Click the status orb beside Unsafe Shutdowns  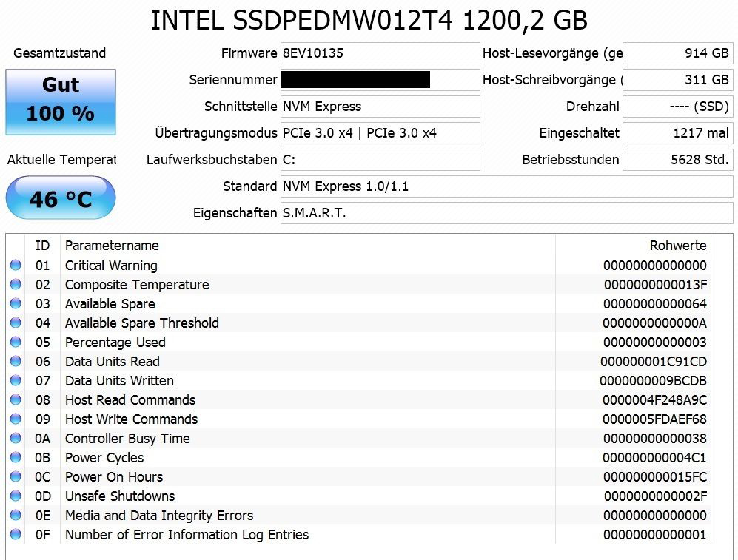point(16,496)
